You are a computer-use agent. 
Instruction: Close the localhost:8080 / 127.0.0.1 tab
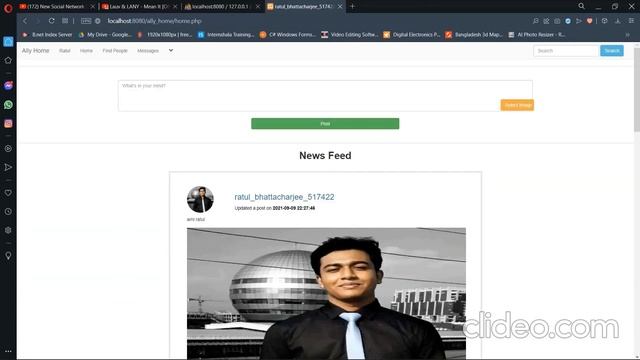pos(258,7)
